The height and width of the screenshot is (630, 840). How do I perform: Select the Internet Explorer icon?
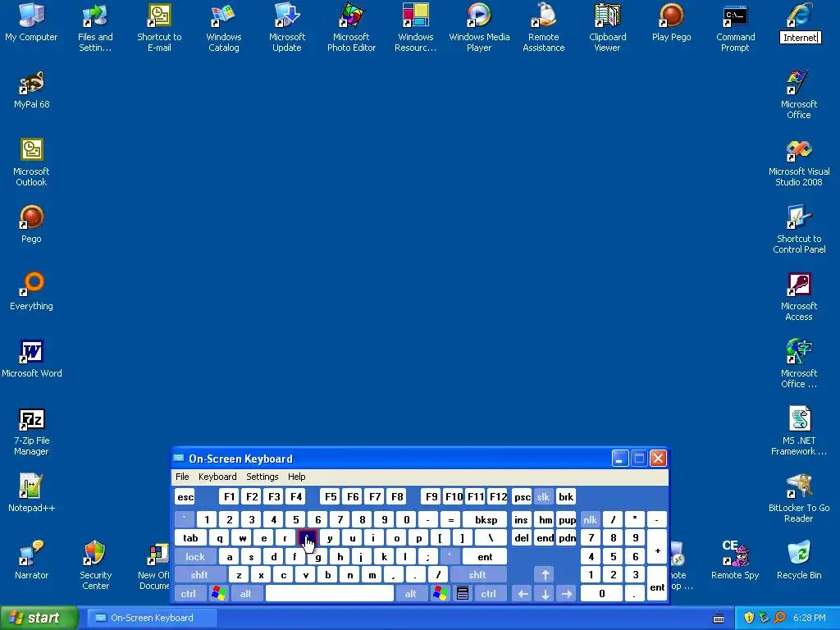799,22
